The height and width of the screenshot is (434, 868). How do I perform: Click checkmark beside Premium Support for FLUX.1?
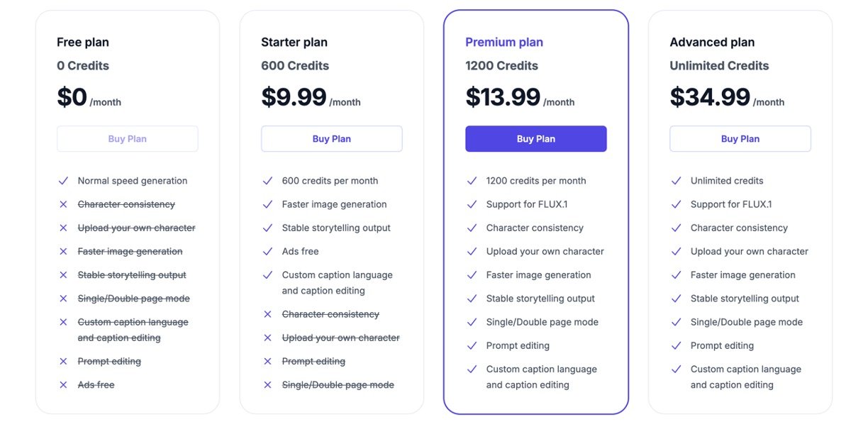click(x=472, y=204)
